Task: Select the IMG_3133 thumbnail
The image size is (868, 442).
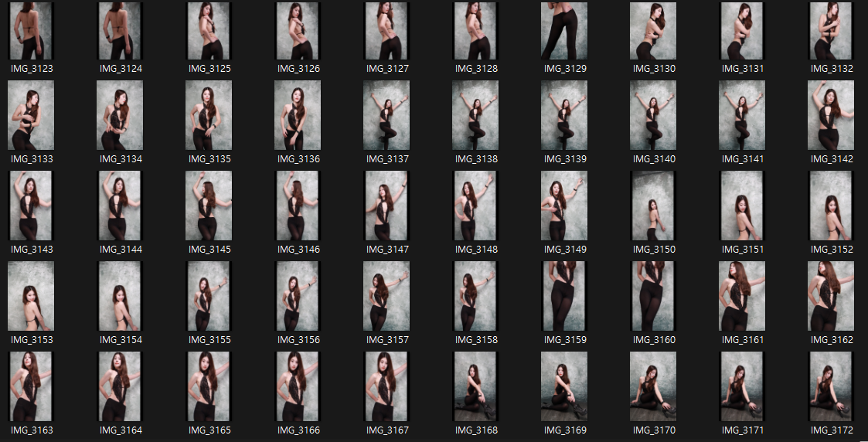Action: (x=31, y=115)
